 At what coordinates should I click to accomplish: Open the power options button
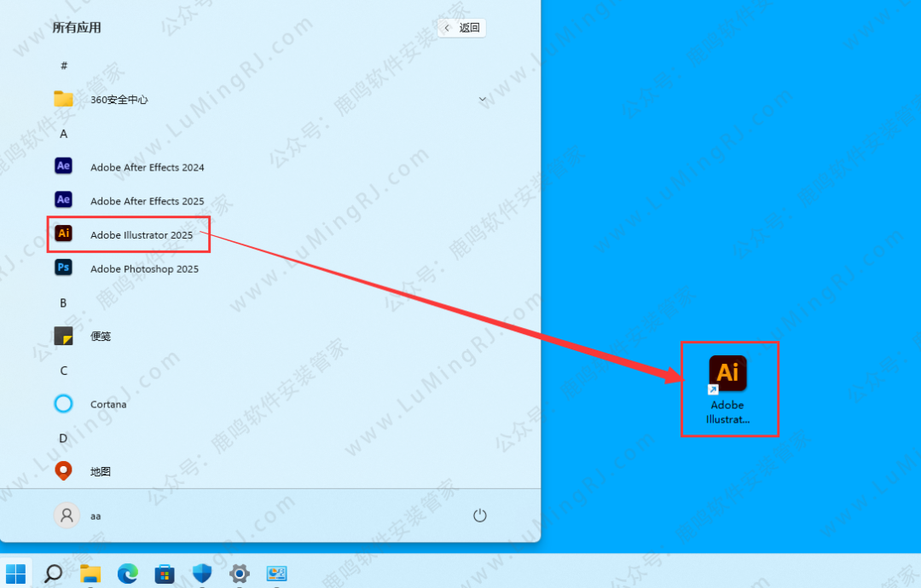click(480, 516)
